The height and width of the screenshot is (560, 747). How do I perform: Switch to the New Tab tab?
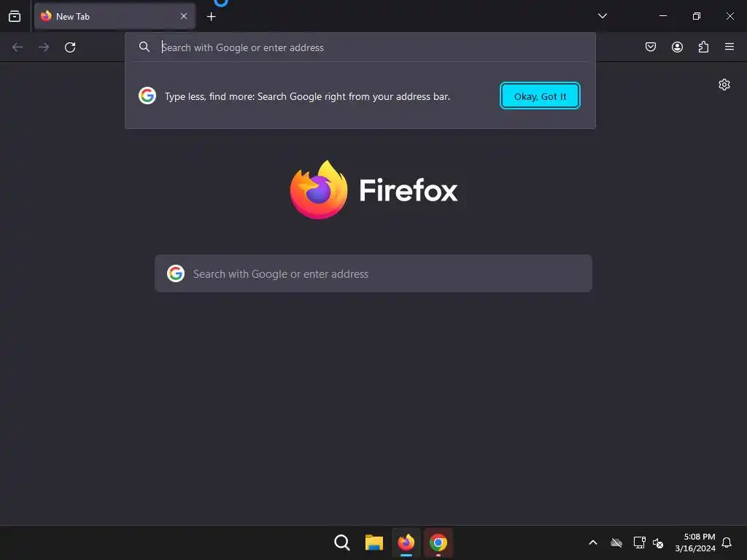[x=115, y=16]
